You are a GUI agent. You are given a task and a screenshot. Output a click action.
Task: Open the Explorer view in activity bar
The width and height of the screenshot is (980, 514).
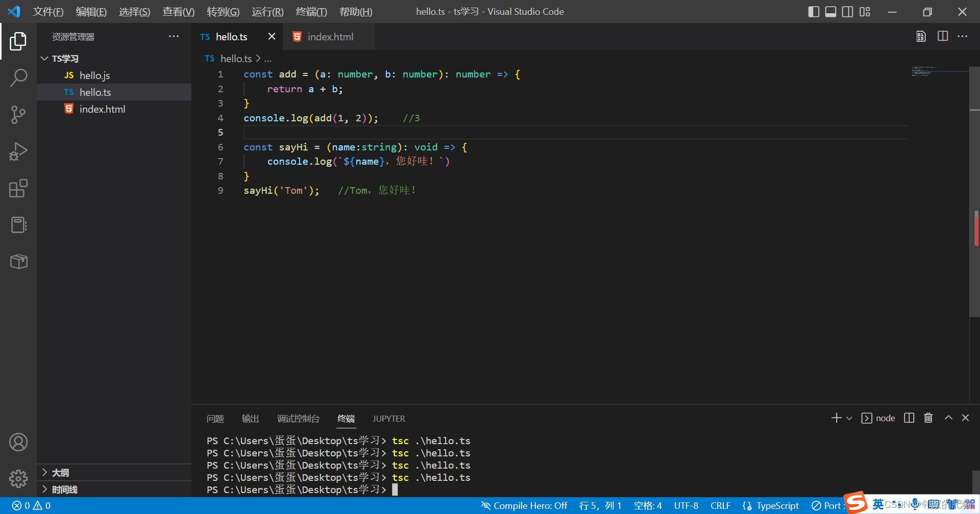[18, 41]
